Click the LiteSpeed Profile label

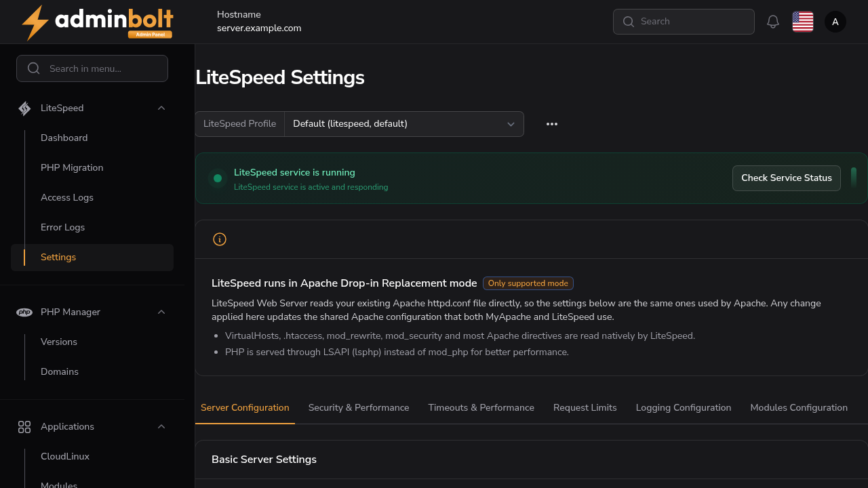coord(240,124)
